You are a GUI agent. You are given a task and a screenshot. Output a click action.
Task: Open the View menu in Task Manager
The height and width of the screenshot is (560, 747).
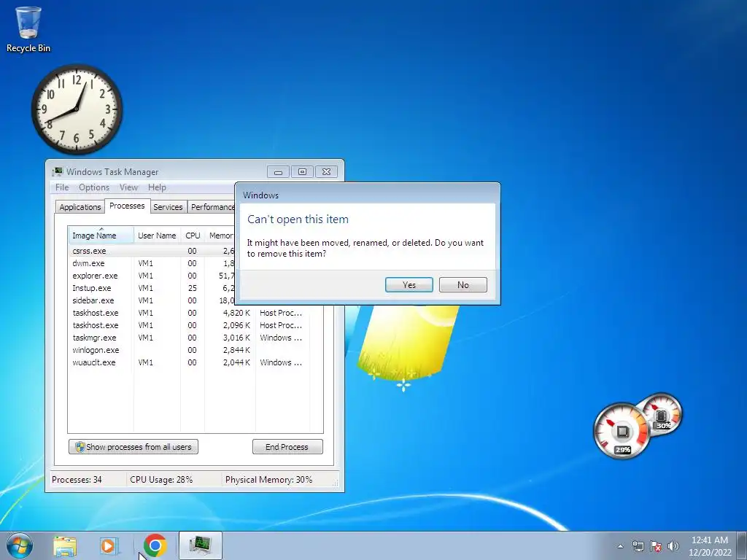128,187
